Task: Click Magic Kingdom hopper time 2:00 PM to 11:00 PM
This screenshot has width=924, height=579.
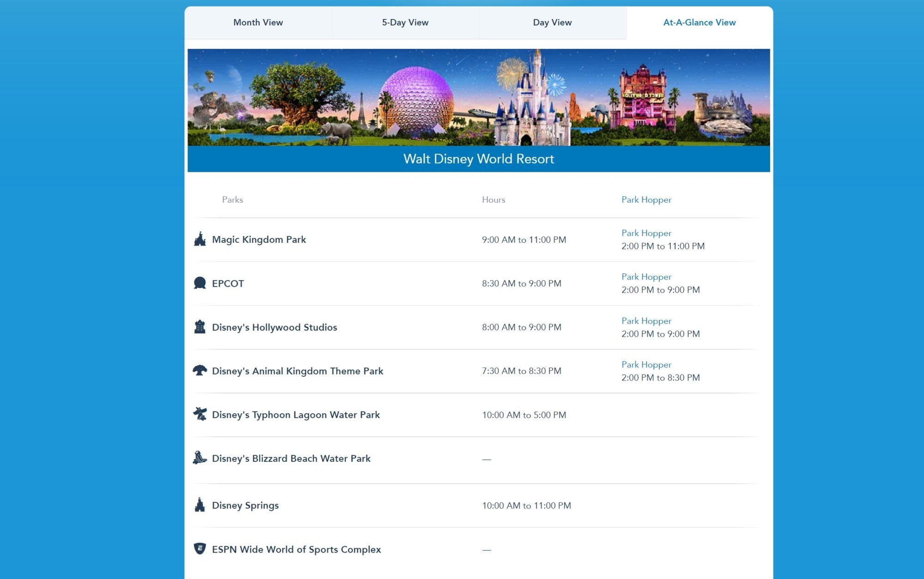Action: point(663,247)
